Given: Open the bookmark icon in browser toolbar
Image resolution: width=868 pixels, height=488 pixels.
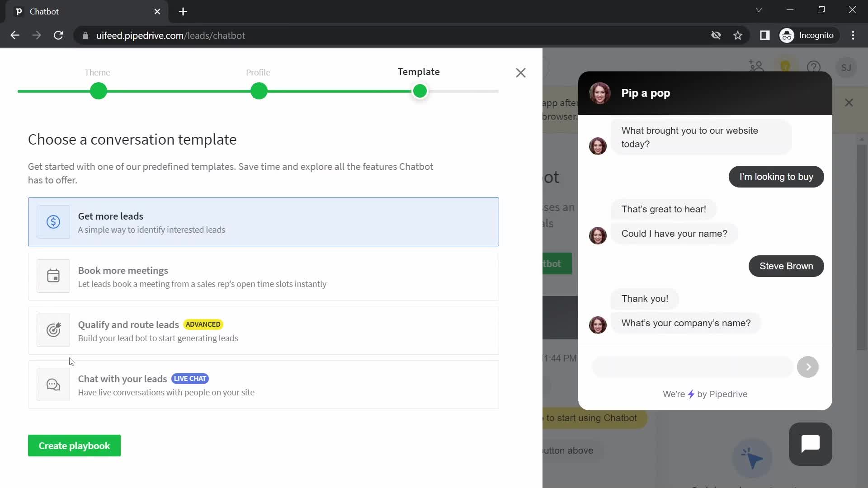Looking at the screenshot, I should click(x=739, y=35).
